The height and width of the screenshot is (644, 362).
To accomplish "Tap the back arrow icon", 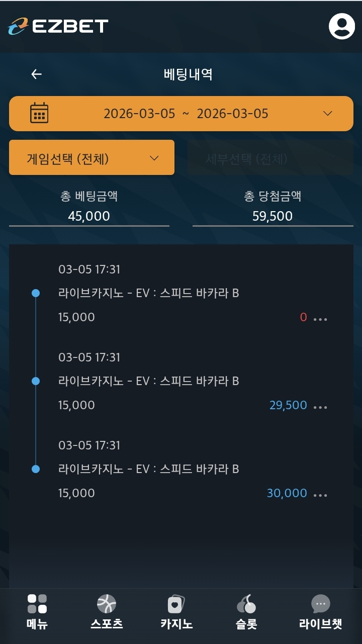I will tap(36, 74).
